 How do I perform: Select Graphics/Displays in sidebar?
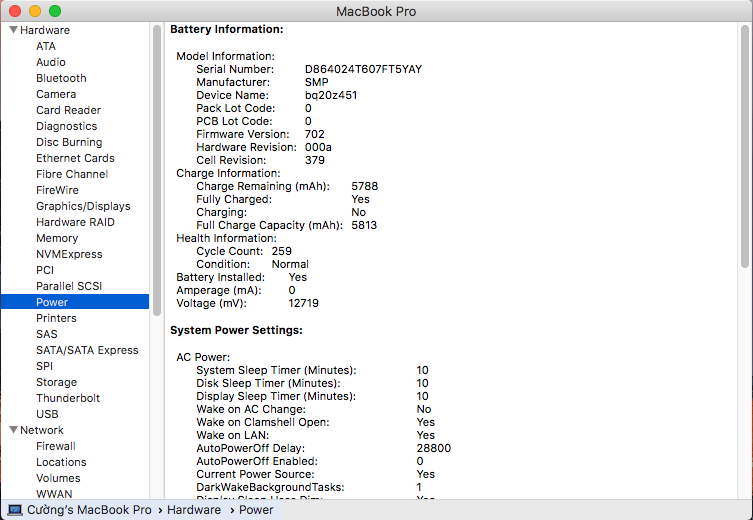tap(83, 206)
